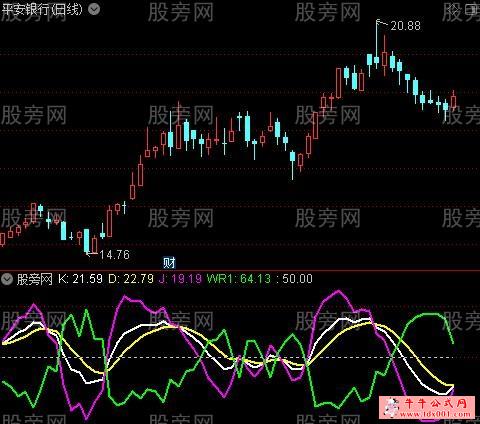Image resolution: width=480 pixels, height=424 pixels.
Task: Click the 财 financial marker icon
Action: [169, 263]
